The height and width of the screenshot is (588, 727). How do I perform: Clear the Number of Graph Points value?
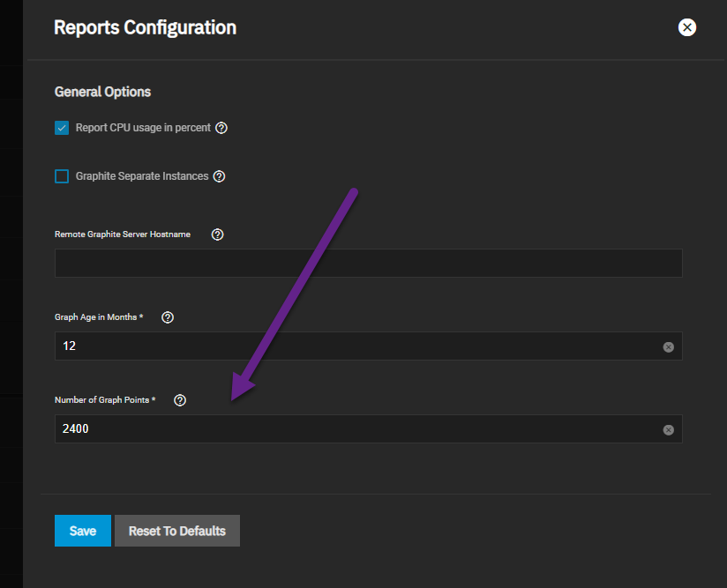pyautogui.click(x=668, y=430)
